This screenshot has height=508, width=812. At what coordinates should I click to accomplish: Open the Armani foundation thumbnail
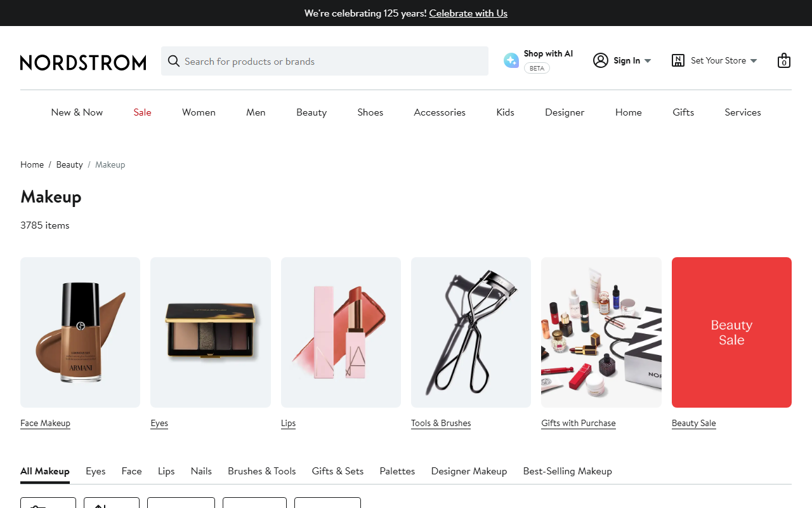(80, 332)
